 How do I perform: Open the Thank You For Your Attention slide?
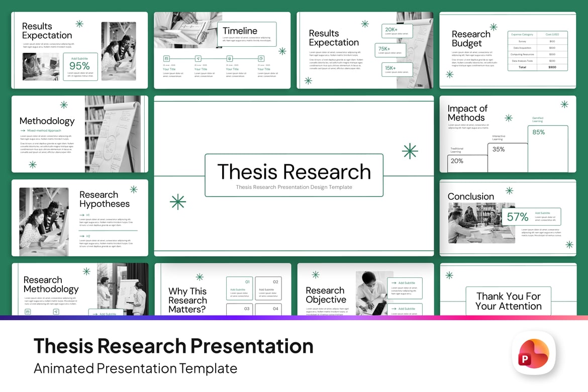tap(508, 289)
